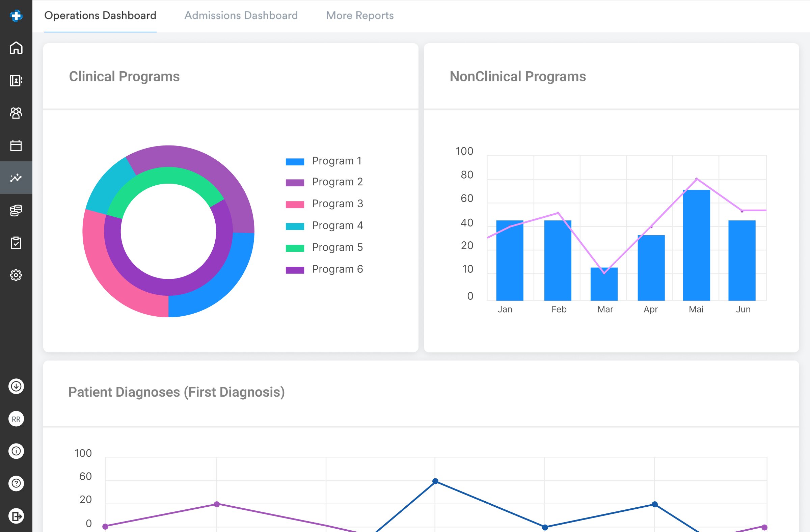The height and width of the screenshot is (532, 810).
Task: Open the contacts directory sidebar icon
Action: click(x=16, y=80)
